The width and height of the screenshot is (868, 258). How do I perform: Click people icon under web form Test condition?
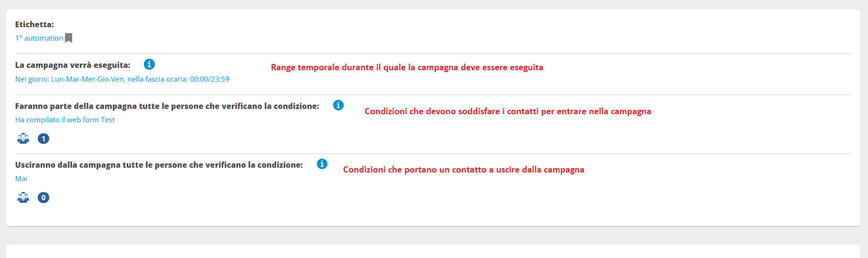tap(23, 139)
